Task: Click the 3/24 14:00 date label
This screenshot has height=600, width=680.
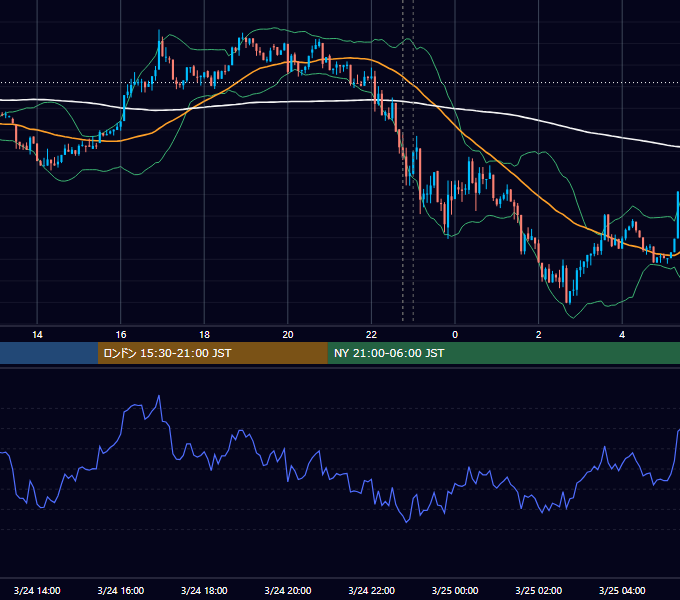Action: tap(37, 590)
